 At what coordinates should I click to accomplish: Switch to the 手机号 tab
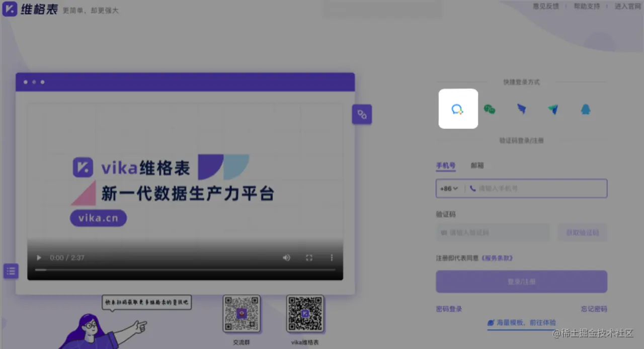[x=445, y=165]
